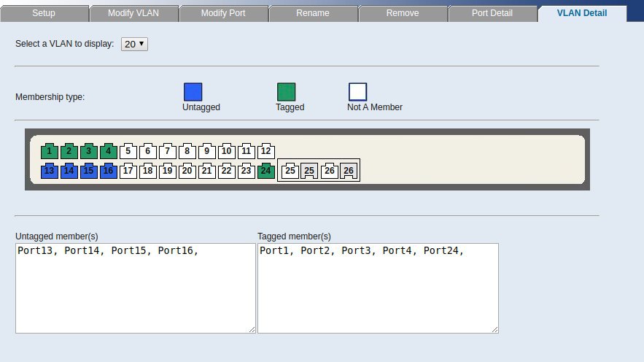The image size is (644, 362).
Task: Click untagged blue port 13
Action: (x=50, y=171)
